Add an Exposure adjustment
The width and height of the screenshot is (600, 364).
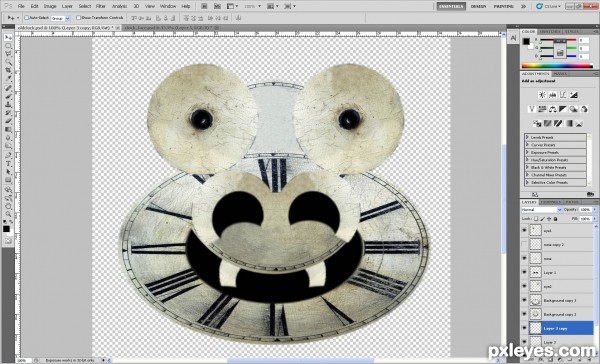click(574, 95)
